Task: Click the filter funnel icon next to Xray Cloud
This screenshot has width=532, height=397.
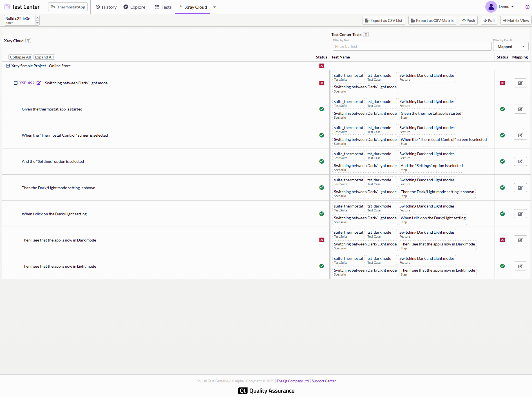Action: tap(28, 40)
